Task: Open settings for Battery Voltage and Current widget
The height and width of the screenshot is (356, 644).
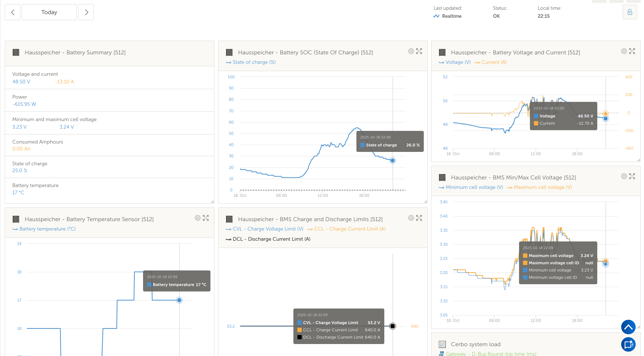Action: [x=624, y=51]
